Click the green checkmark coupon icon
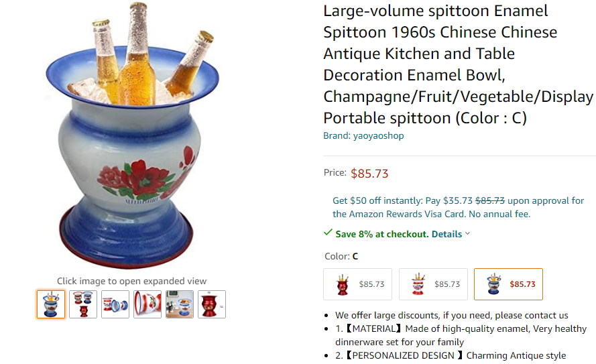The image size is (596, 364). click(328, 233)
